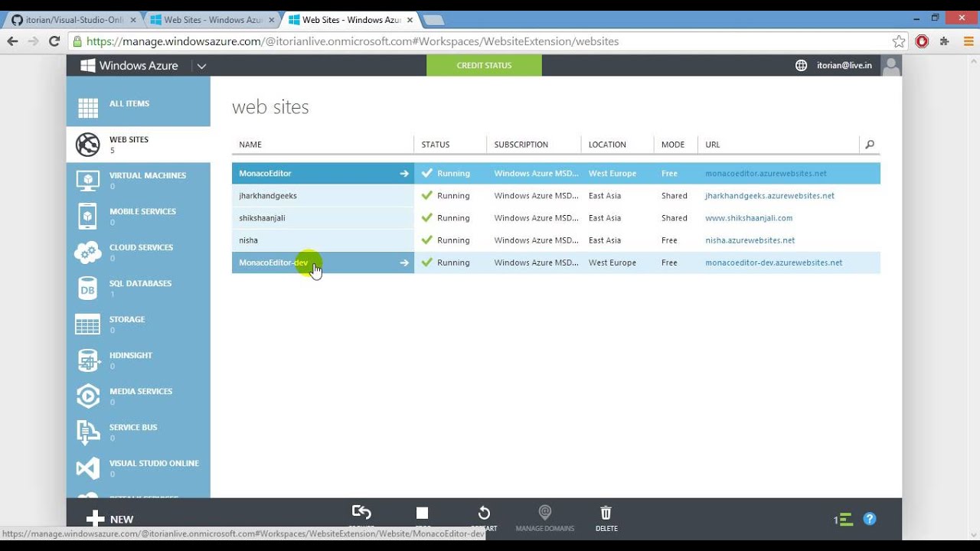Open SQL Databases section

(138, 288)
